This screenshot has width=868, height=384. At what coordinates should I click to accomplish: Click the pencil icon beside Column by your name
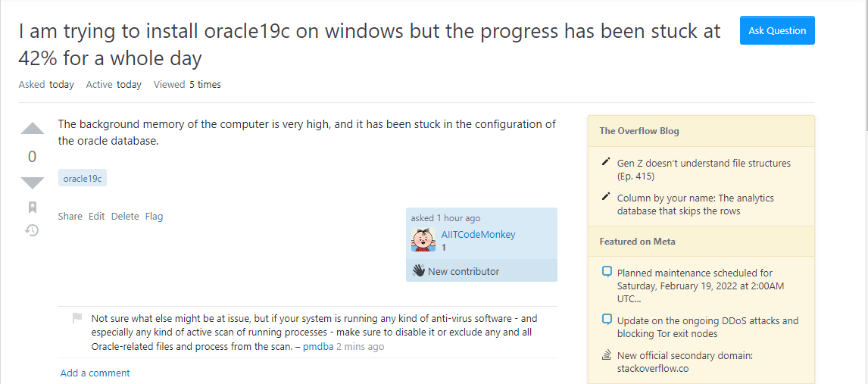coord(606,197)
